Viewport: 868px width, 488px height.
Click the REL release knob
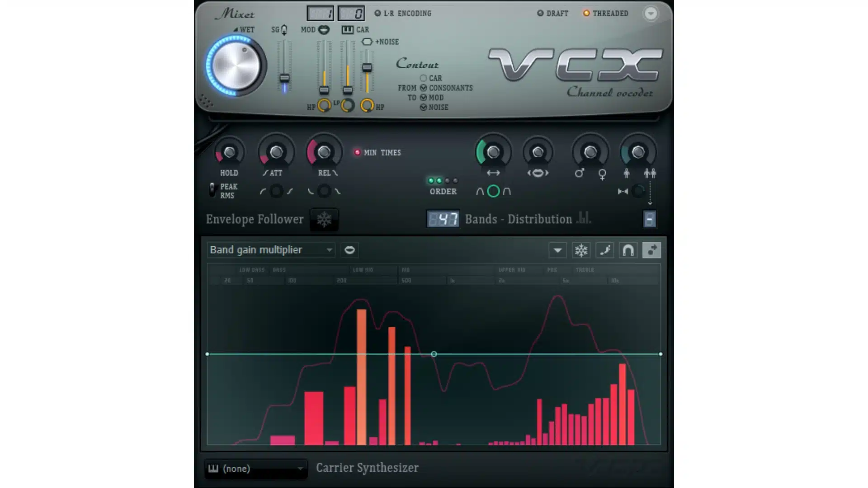point(324,153)
